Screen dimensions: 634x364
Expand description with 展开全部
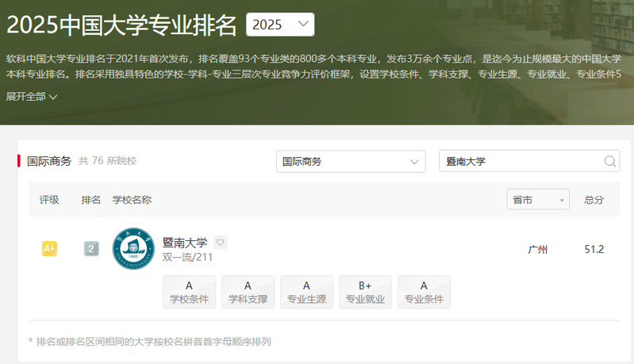coord(32,97)
